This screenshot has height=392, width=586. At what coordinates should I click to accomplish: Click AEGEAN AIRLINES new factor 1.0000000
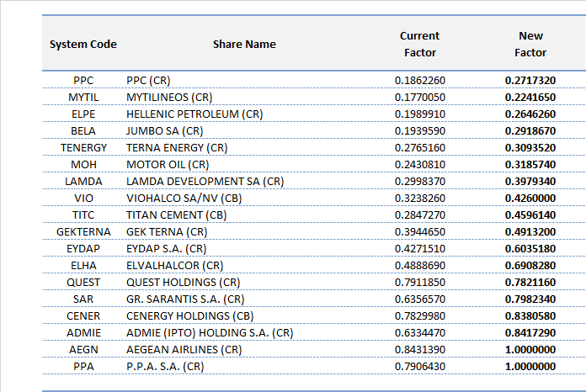point(530,350)
